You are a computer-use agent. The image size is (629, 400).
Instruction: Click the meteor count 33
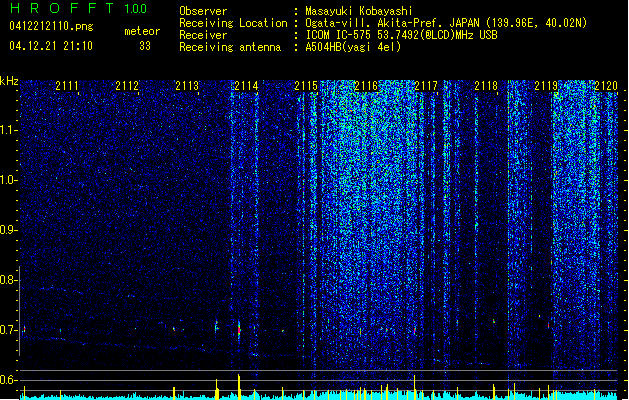pos(145,46)
